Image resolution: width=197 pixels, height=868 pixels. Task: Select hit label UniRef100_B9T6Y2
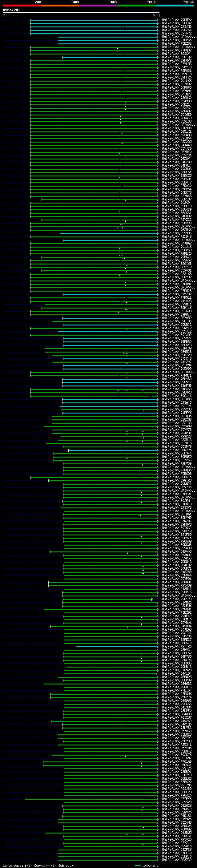point(177,33)
